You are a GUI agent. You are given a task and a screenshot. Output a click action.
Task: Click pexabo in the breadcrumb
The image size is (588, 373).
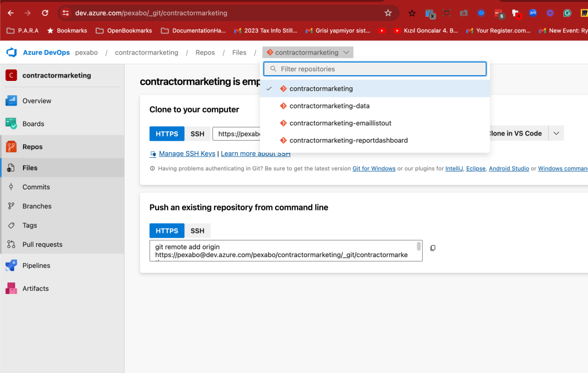[86, 52]
